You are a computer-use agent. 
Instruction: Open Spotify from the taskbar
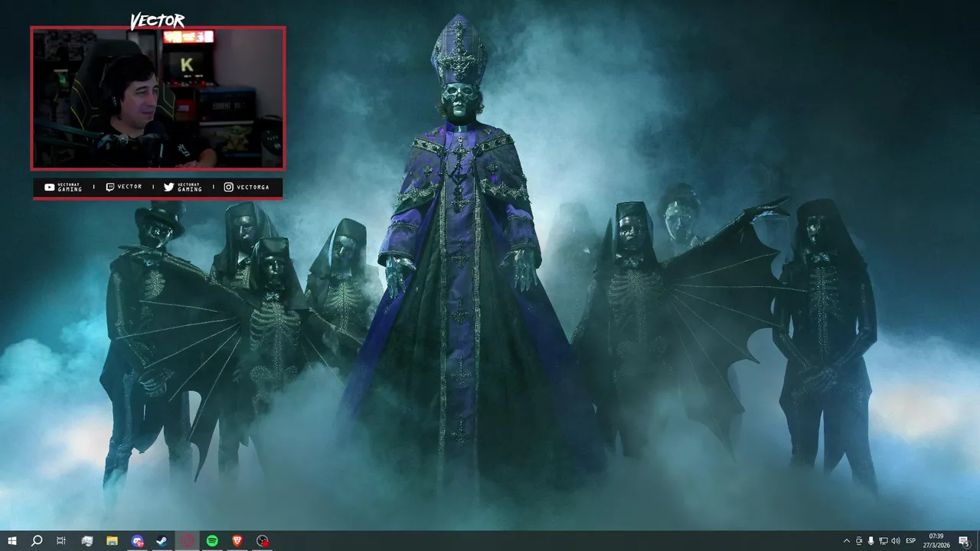(212, 541)
